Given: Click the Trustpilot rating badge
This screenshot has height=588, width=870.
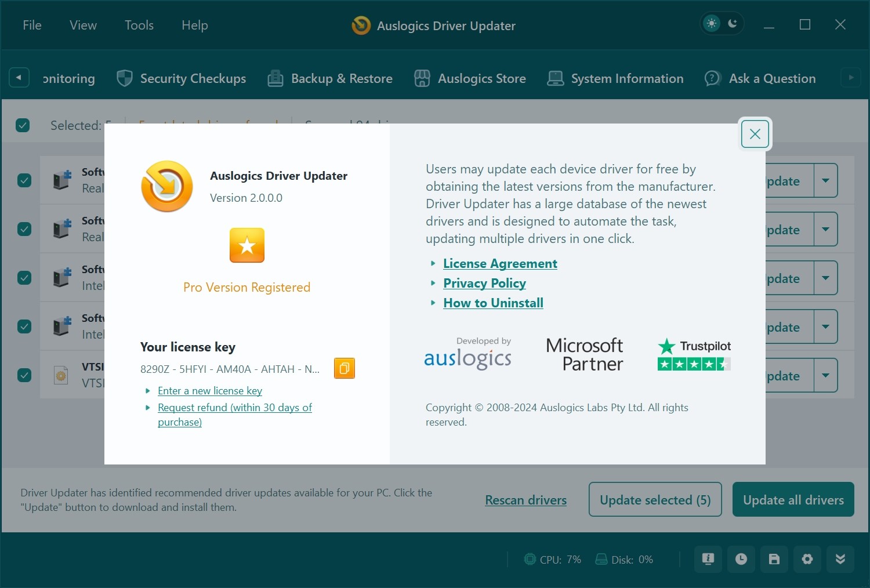Looking at the screenshot, I should 694,354.
